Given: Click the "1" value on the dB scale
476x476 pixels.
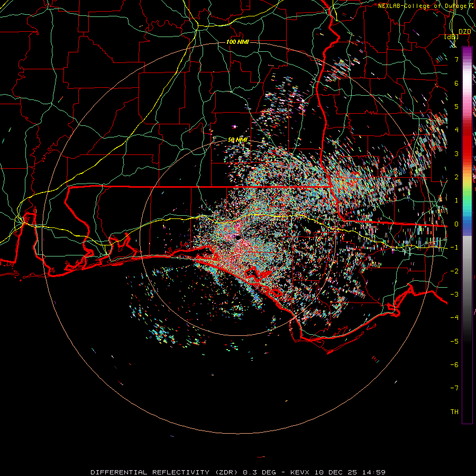Looking at the screenshot, I should [x=456, y=200].
